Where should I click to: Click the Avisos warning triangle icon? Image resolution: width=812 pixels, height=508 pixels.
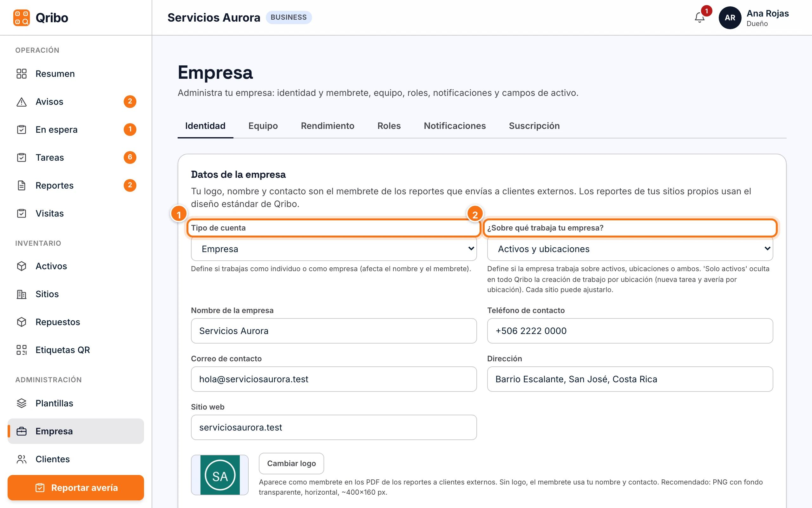pyautogui.click(x=22, y=102)
